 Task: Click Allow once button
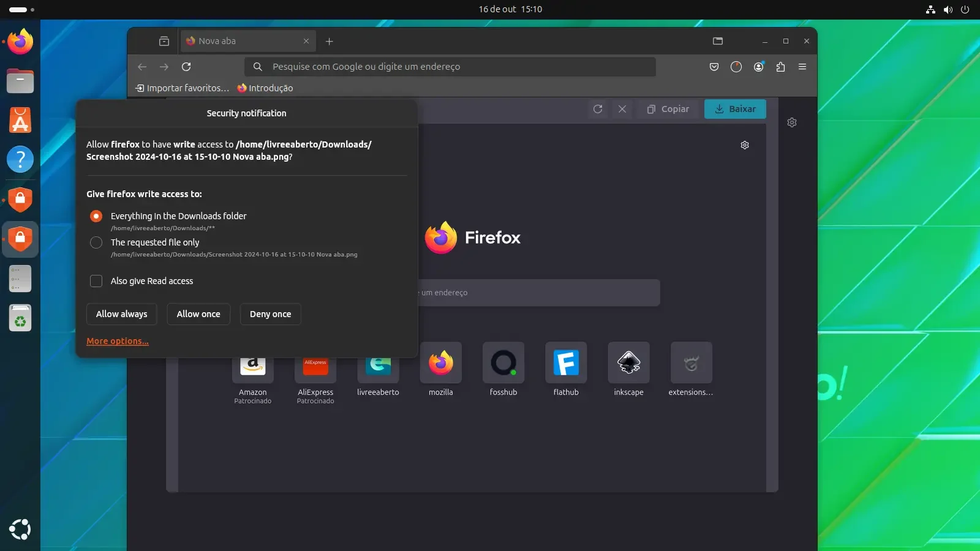pos(198,314)
